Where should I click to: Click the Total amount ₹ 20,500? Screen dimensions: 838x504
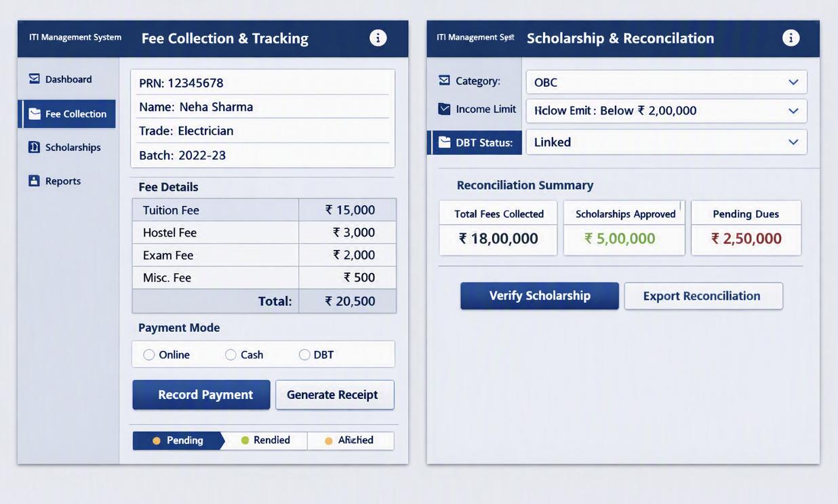350,301
